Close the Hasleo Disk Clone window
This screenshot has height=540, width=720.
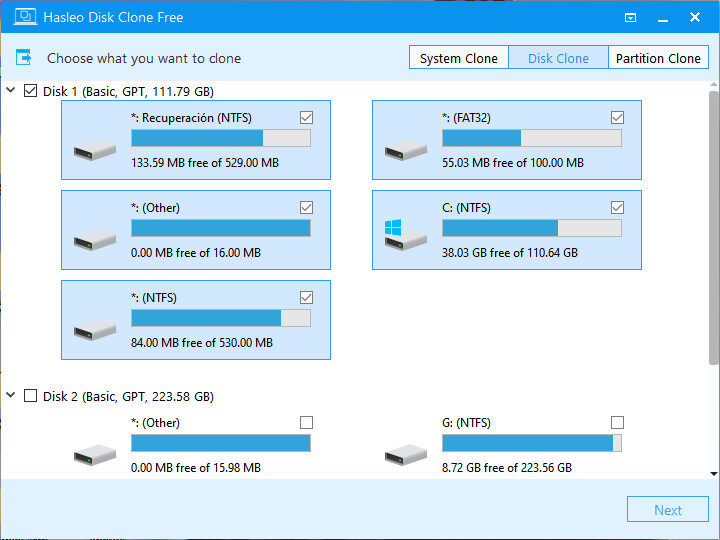[x=695, y=17]
